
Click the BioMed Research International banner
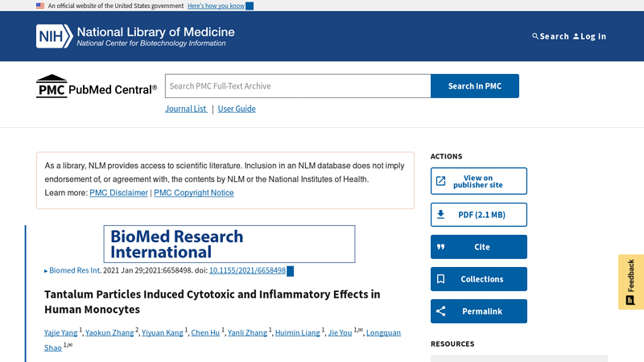(x=229, y=244)
